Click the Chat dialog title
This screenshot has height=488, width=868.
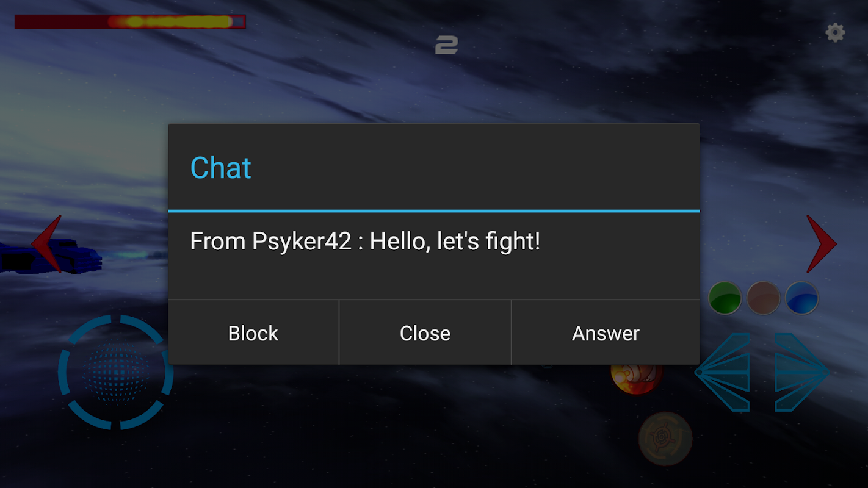pyautogui.click(x=221, y=168)
